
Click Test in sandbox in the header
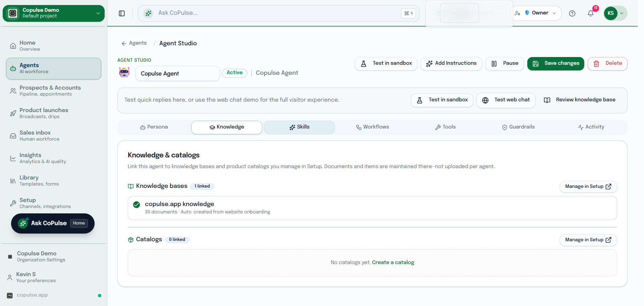pyautogui.click(x=386, y=63)
